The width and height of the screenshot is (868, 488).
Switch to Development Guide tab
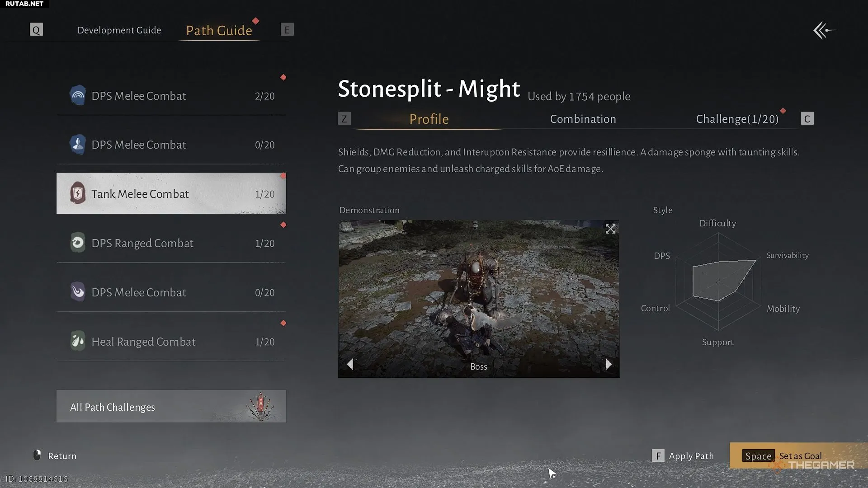click(x=119, y=30)
